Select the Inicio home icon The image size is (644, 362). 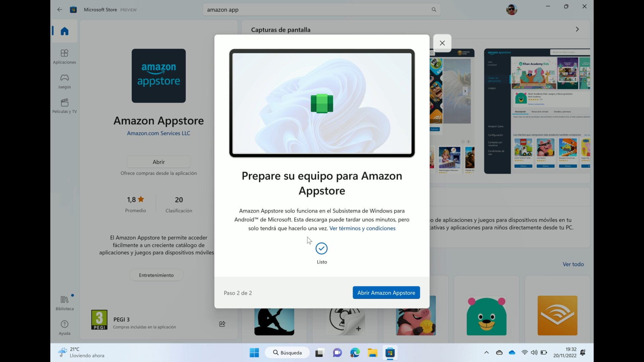click(64, 31)
